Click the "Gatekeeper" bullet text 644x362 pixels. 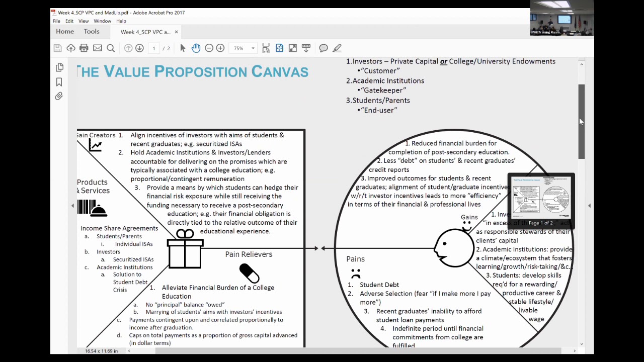[384, 90]
